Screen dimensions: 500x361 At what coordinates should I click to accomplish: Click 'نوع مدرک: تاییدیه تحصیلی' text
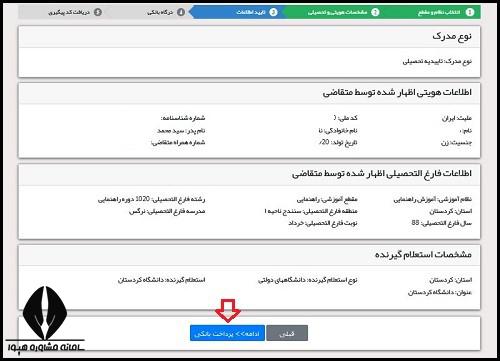437,61
